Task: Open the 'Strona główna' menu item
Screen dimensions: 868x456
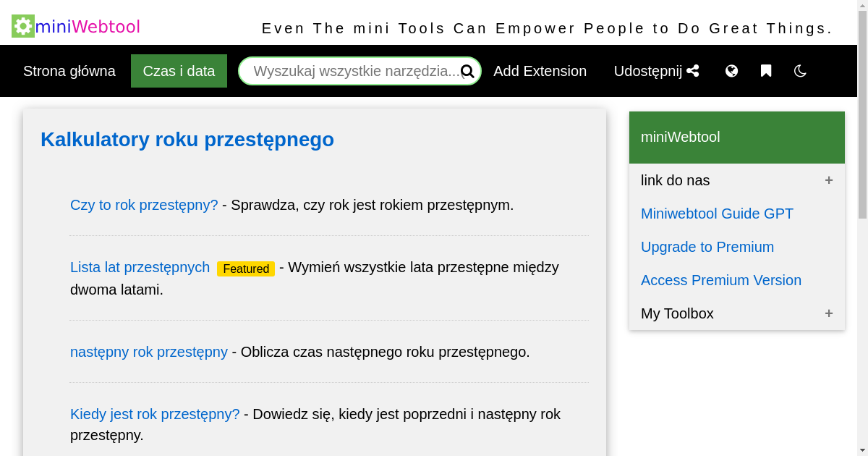Action: pyautogui.click(x=69, y=71)
